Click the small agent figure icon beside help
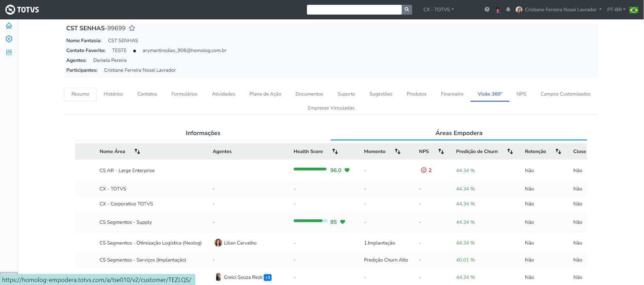The height and width of the screenshot is (285, 644). point(498,10)
